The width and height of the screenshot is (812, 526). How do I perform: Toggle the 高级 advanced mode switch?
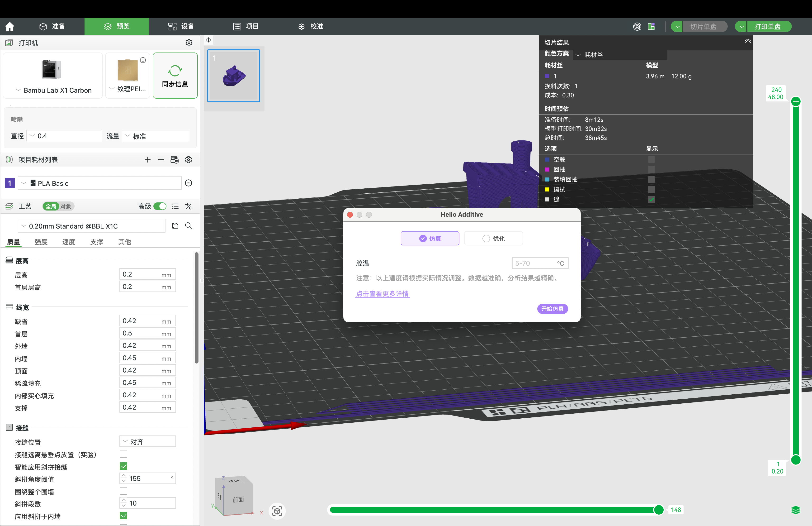tap(160, 206)
